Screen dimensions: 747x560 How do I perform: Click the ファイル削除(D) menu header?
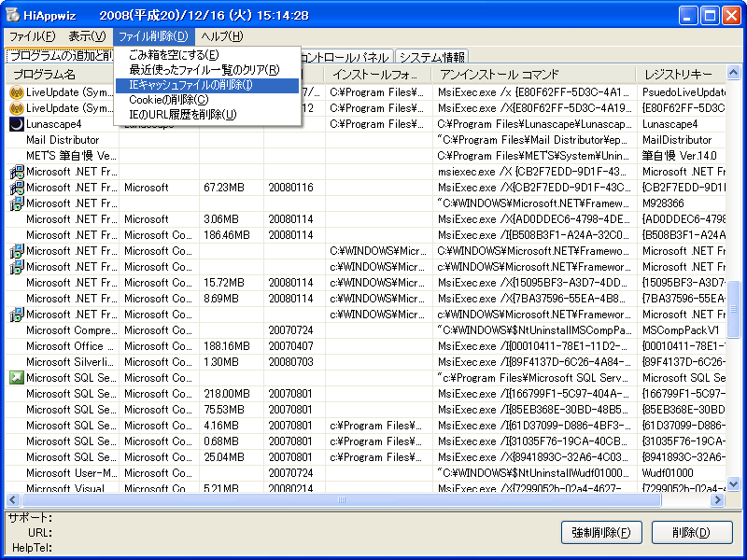click(153, 36)
